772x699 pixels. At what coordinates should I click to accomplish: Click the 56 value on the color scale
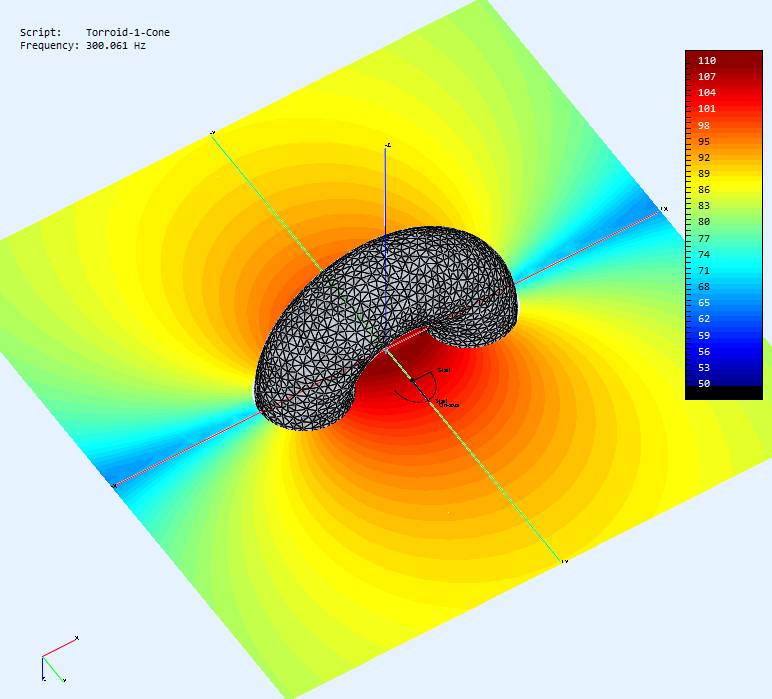[x=704, y=351]
